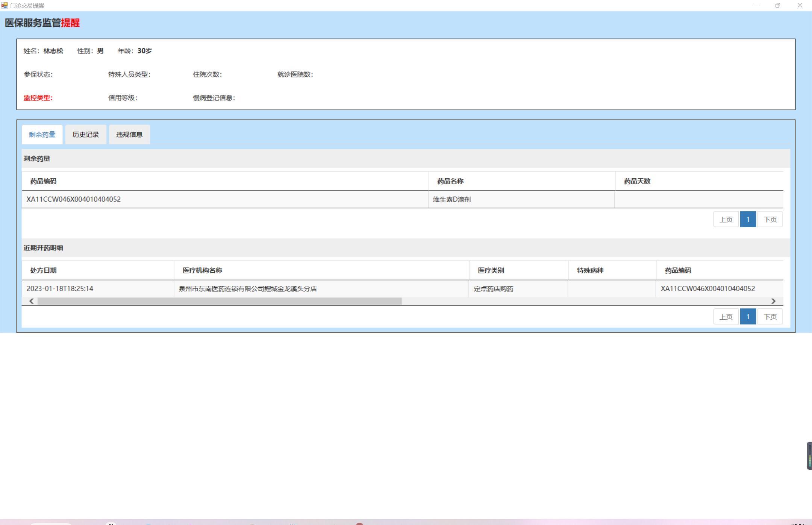Click 上页 under the 剩余药量 table
This screenshot has height=525, width=812.
click(726, 220)
